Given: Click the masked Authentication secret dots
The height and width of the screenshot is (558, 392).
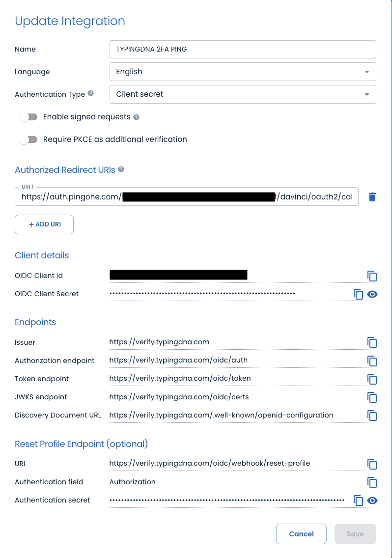Looking at the screenshot, I should tap(227, 501).
